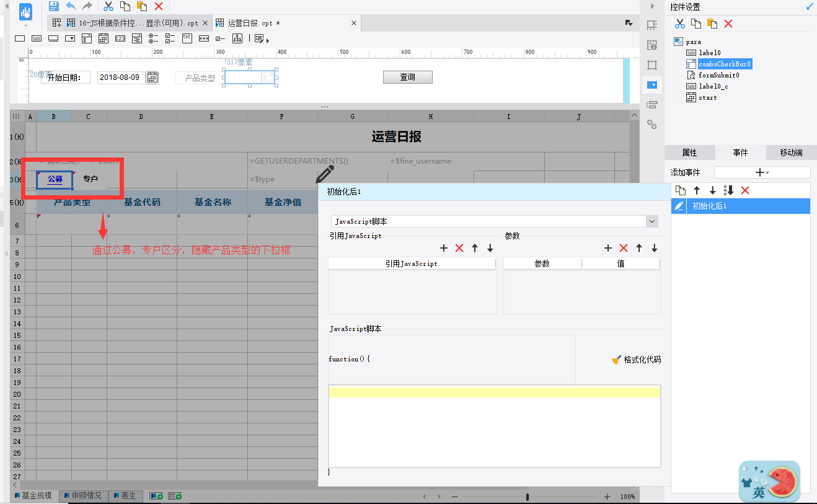Open the 事件 tab
Image resolution: width=817 pixels, height=504 pixels.
[x=740, y=153]
